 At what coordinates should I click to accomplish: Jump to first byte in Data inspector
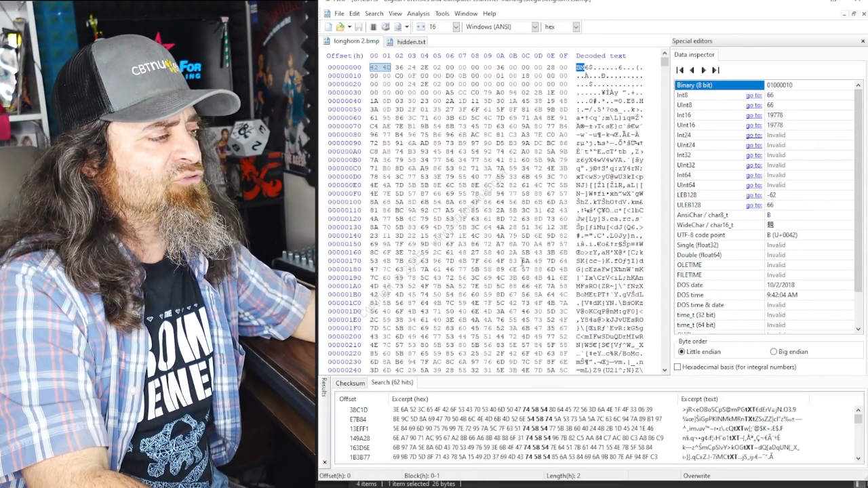tap(680, 70)
